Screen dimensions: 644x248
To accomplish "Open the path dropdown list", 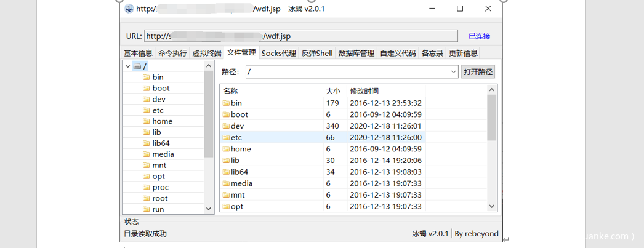I will 453,72.
